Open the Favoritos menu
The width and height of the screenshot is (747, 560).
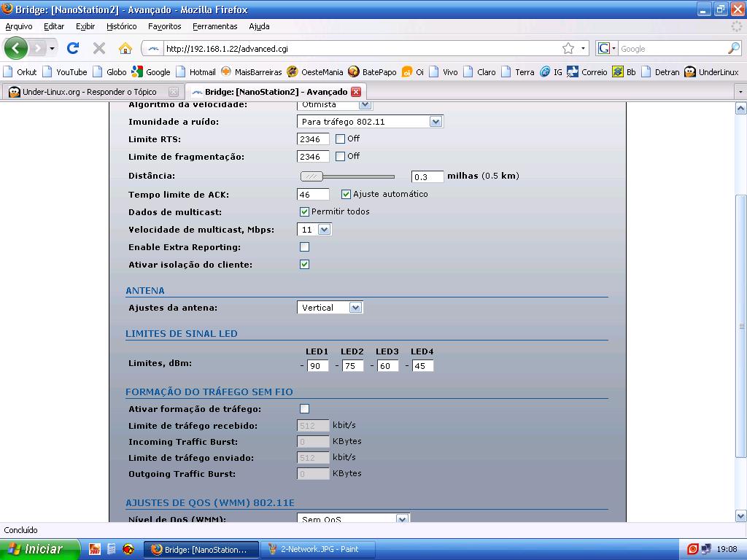click(164, 26)
